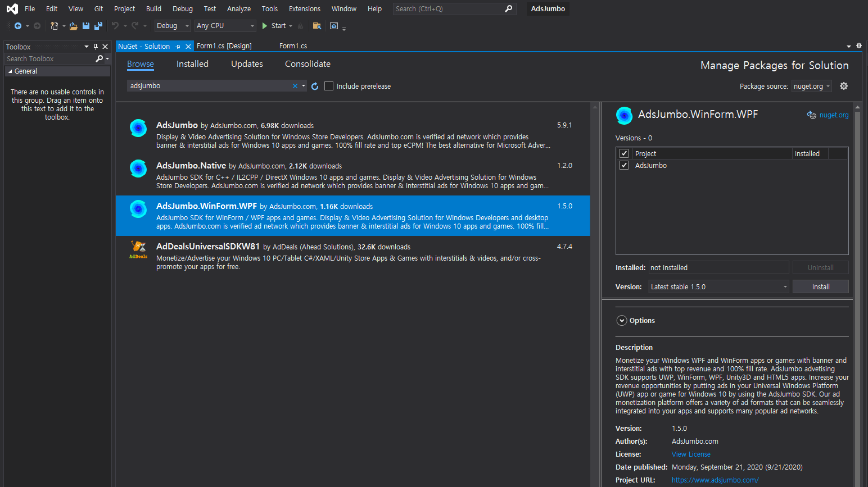Click the magnifier in the top search box
Screen dimensions: 868x487
tap(509, 9)
